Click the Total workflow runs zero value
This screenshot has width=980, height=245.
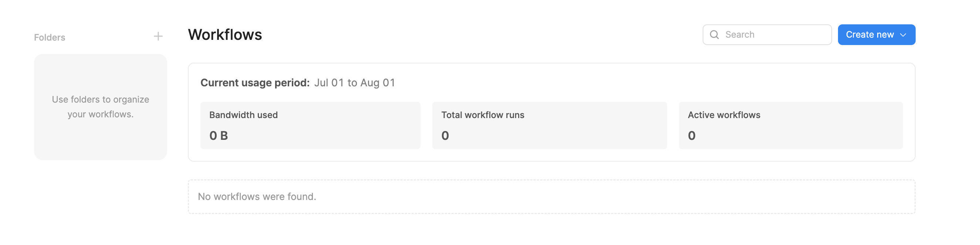[x=445, y=136]
